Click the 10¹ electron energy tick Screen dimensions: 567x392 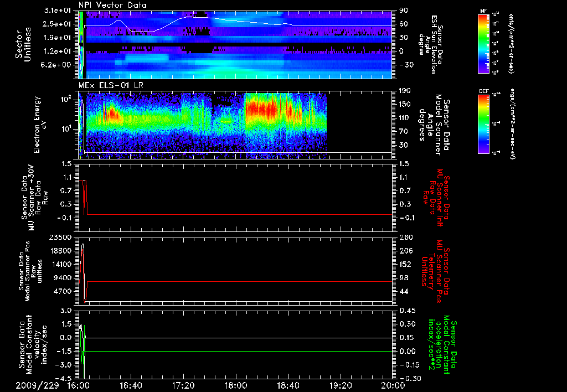tap(65, 129)
